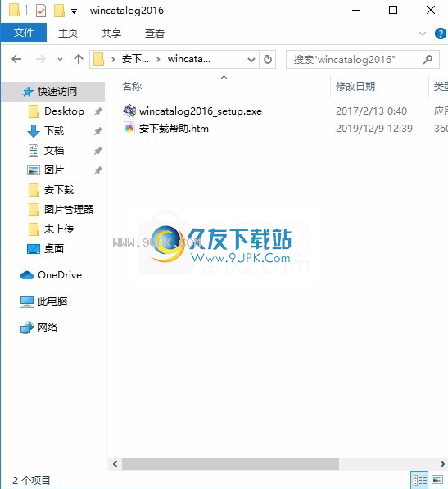
Task: Open recent locations dropdown arrow
Action: [60, 59]
